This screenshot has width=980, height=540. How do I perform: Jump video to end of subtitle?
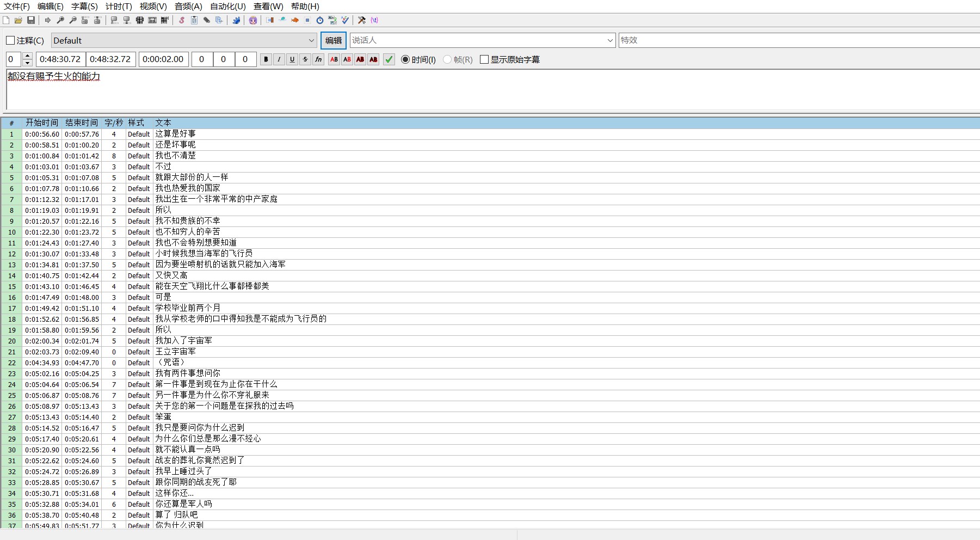click(x=97, y=20)
